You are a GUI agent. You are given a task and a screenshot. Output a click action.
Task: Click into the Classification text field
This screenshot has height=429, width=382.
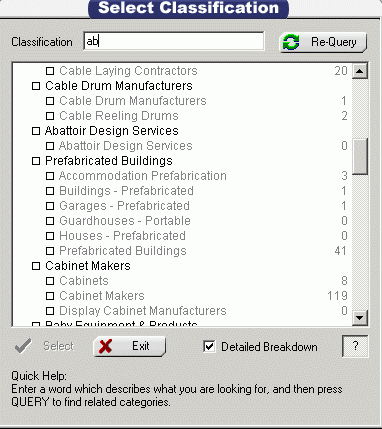click(x=174, y=41)
